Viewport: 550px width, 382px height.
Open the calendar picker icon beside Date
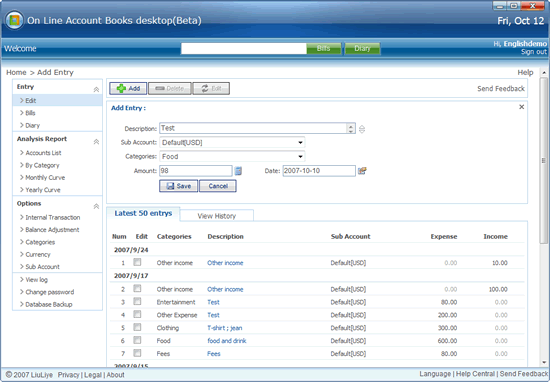tap(362, 171)
